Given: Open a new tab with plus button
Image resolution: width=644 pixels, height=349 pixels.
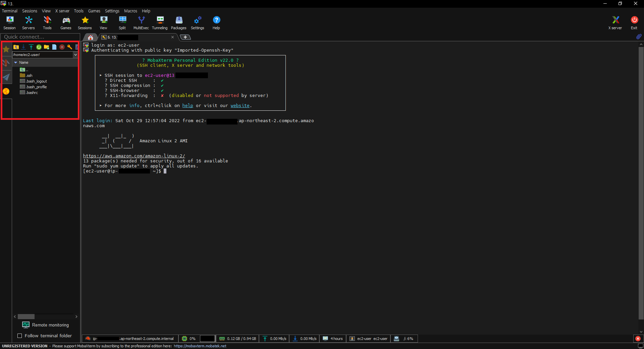Looking at the screenshot, I should tap(185, 37).
